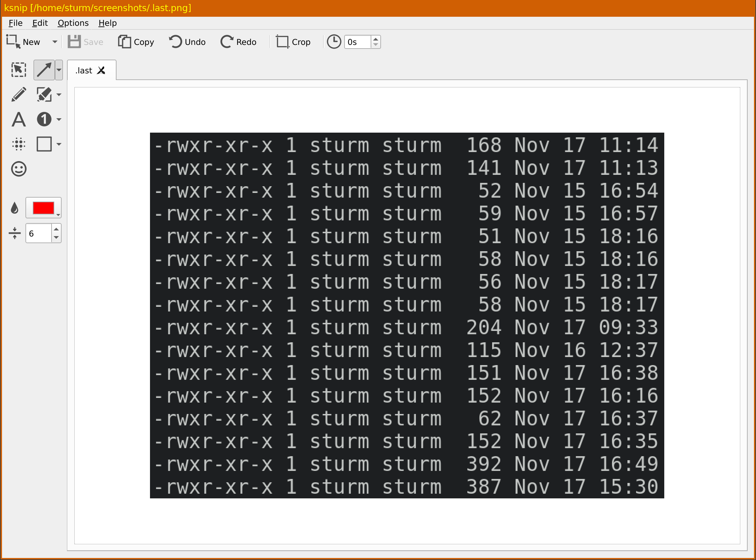Select the text annotation tool
This screenshot has width=756, height=560.
click(19, 119)
